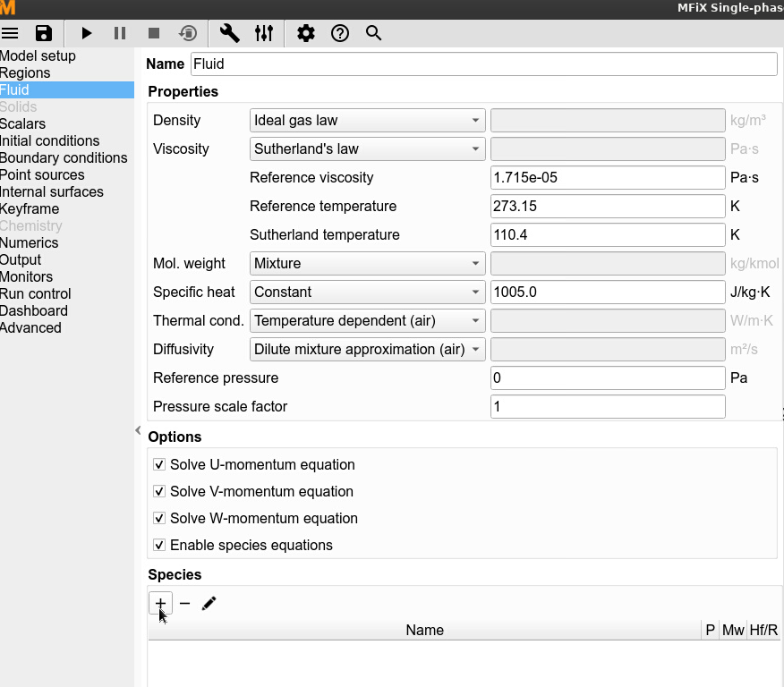Open the gear settings icon
Screen dimensions: 784x687
click(306, 33)
